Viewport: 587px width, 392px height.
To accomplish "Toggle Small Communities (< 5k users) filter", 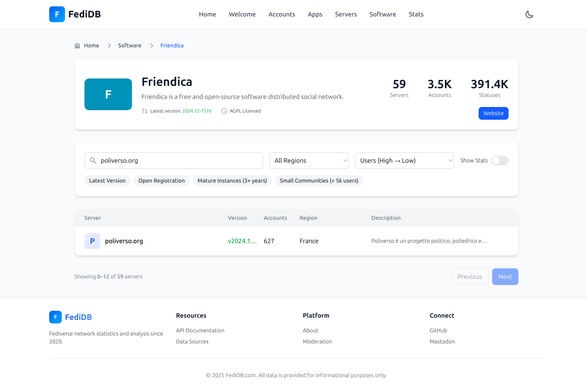I will (x=319, y=181).
